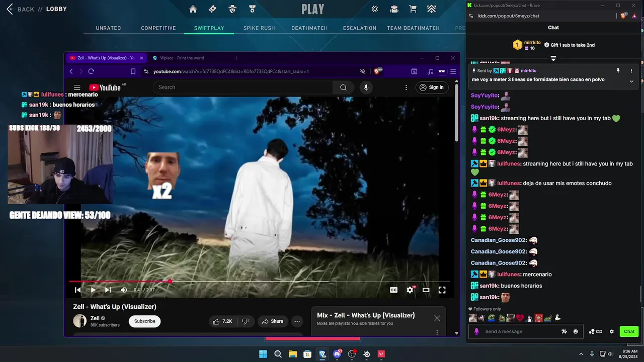This screenshot has width=644, height=362.
Task: Expand the gift leaderboard arrow below mirrkito
Action: pos(553,59)
